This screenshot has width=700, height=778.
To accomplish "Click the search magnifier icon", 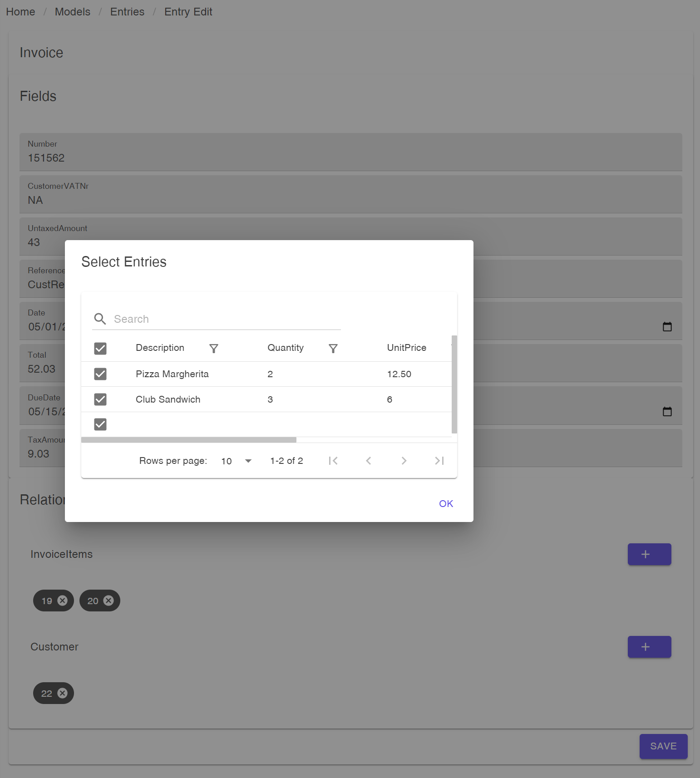I will coord(100,319).
